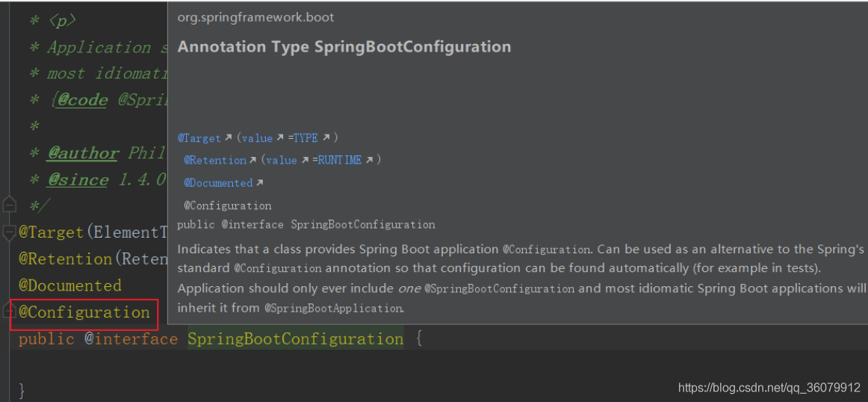Open the @Retention link in documentation popup
Screen dimensions: 868x402
point(215,160)
